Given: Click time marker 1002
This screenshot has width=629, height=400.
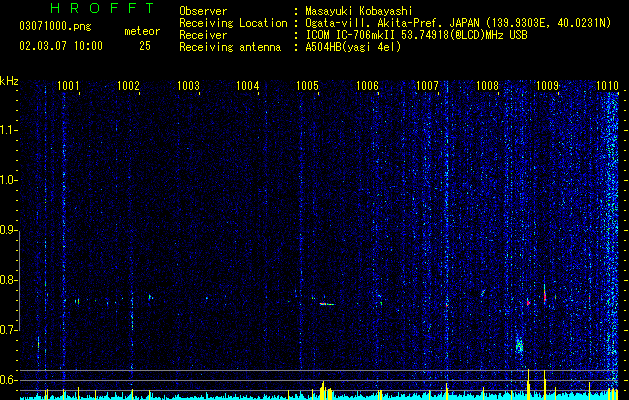Looking at the screenshot, I should click(128, 85).
